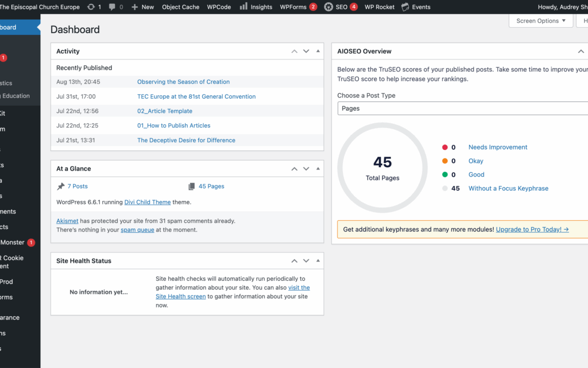Click the red badge beside Monster in sidebar
The width and height of the screenshot is (588, 368).
[30, 243]
